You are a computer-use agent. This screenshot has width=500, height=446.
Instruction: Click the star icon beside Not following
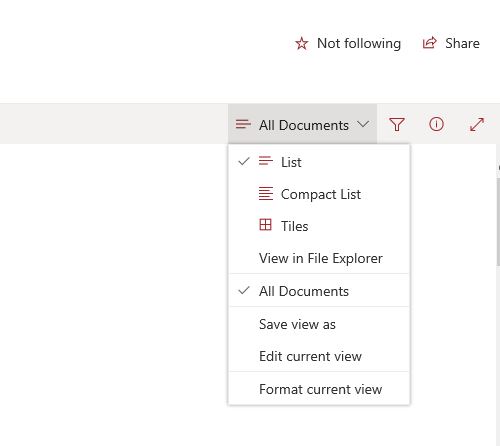[302, 44]
